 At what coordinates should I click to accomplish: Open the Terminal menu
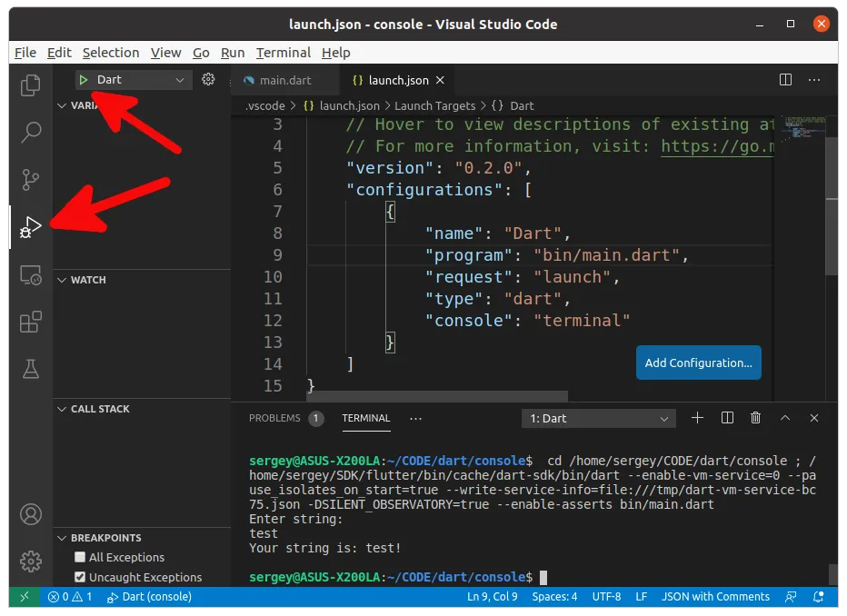click(283, 53)
